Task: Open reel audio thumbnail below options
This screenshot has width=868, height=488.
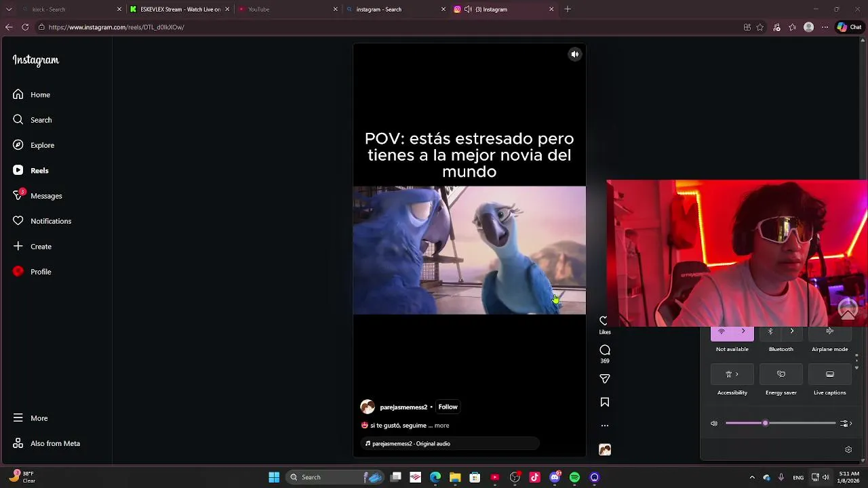Action: click(x=605, y=449)
